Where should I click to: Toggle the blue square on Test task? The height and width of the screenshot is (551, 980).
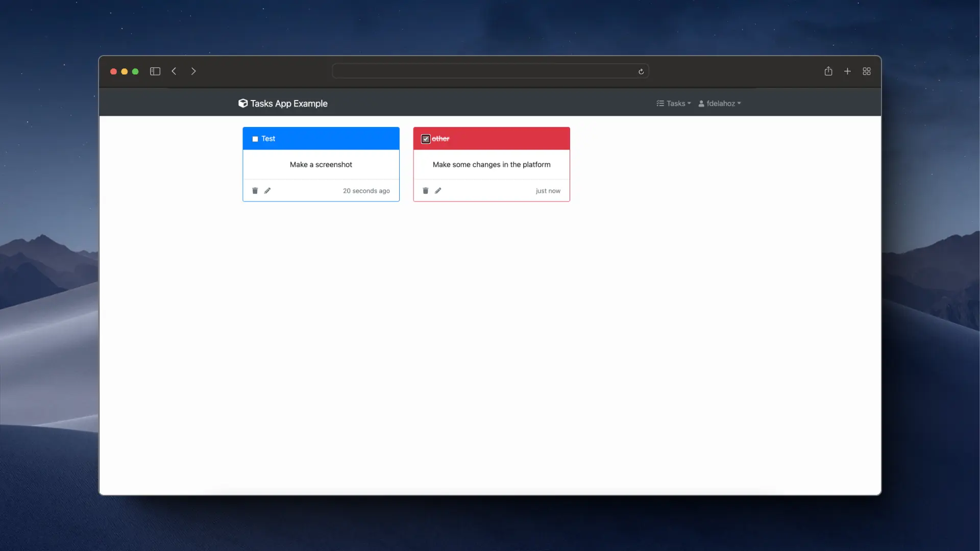click(255, 138)
